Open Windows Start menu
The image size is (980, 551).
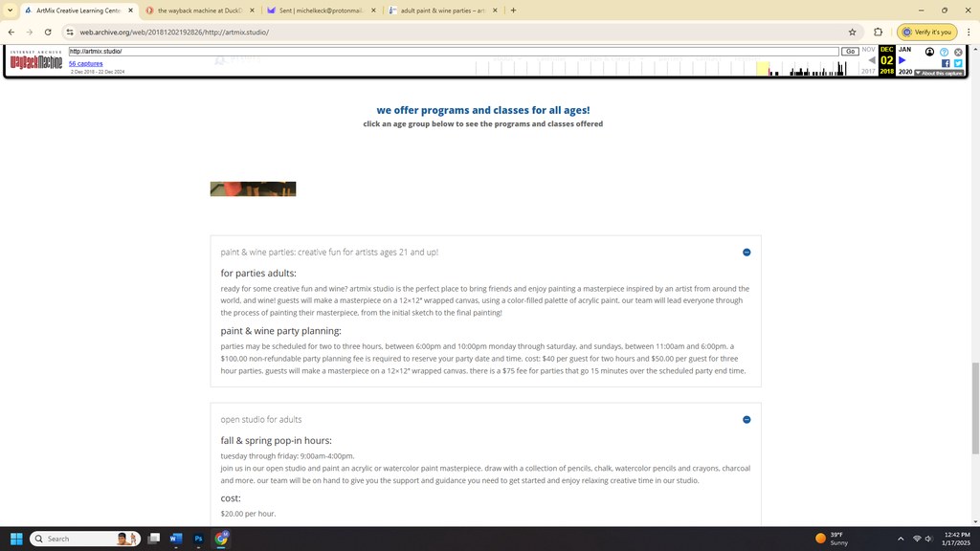[x=16, y=539]
